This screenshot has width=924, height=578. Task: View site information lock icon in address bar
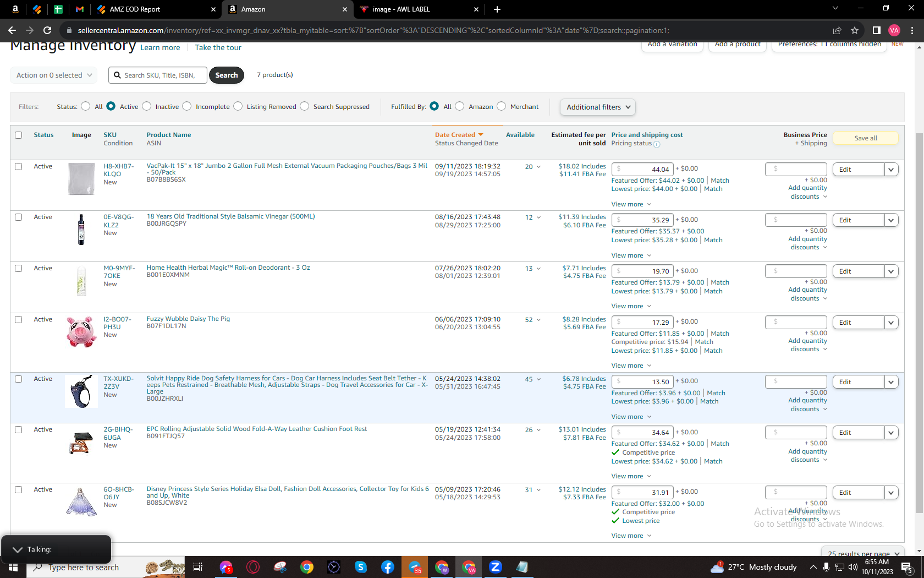pyautogui.click(x=69, y=30)
